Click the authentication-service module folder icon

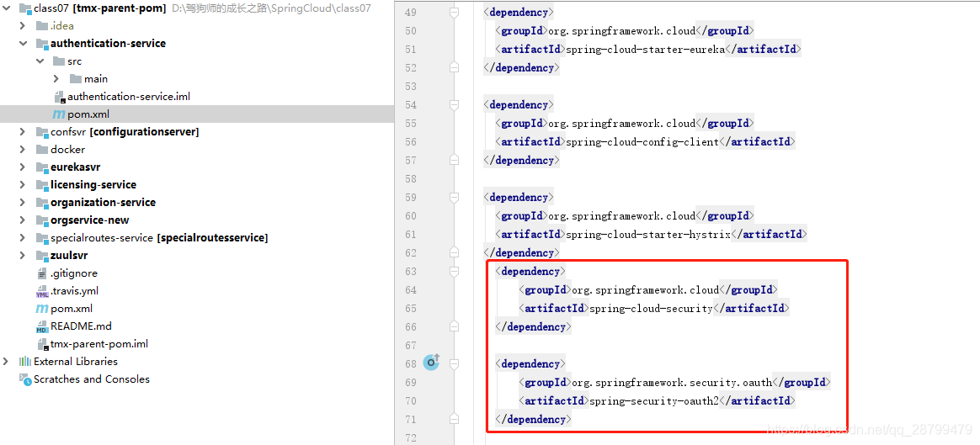point(42,44)
